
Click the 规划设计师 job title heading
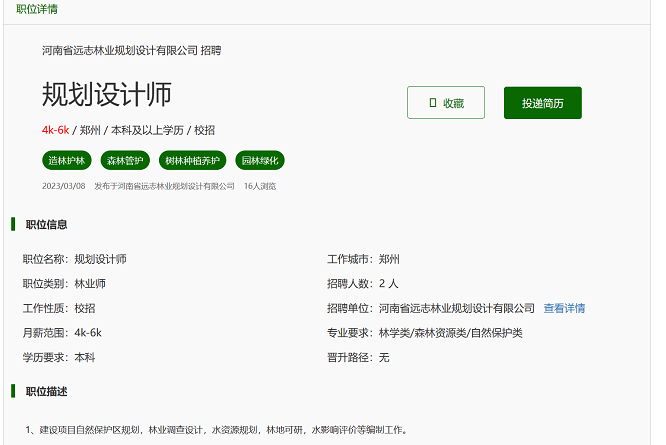pyautogui.click(x=107, y=94)
